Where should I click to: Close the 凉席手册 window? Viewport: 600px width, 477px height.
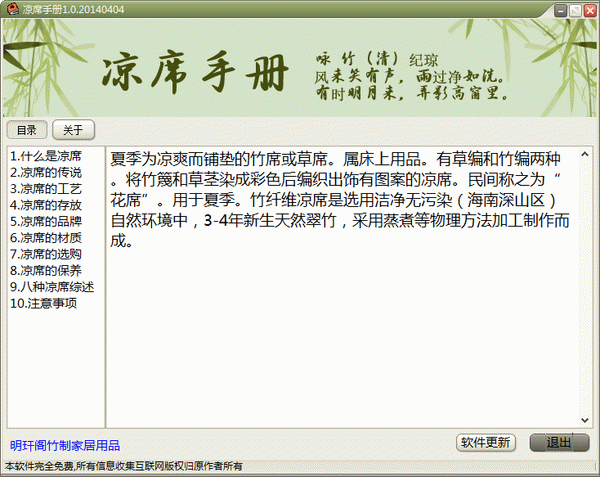[590, 11]
